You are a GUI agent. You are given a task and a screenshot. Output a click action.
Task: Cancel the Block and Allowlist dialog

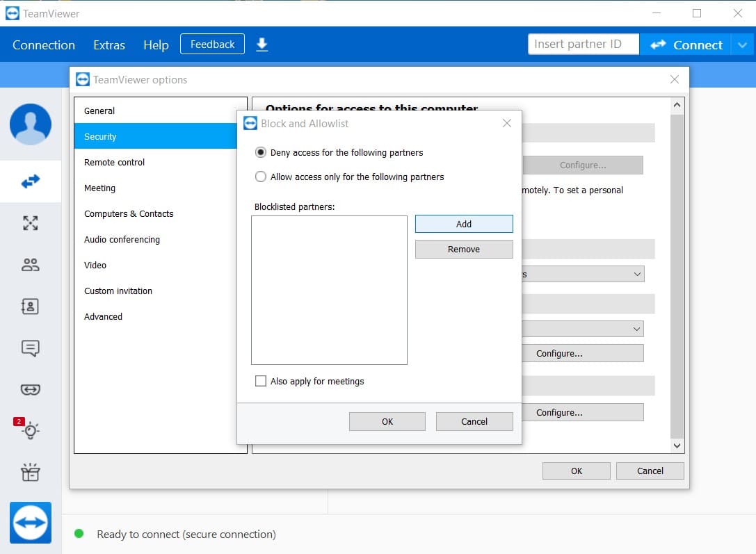[474, 421]
